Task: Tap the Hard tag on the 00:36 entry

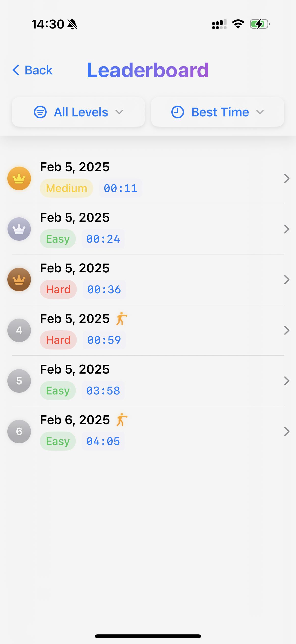Action: coord(58,289)
